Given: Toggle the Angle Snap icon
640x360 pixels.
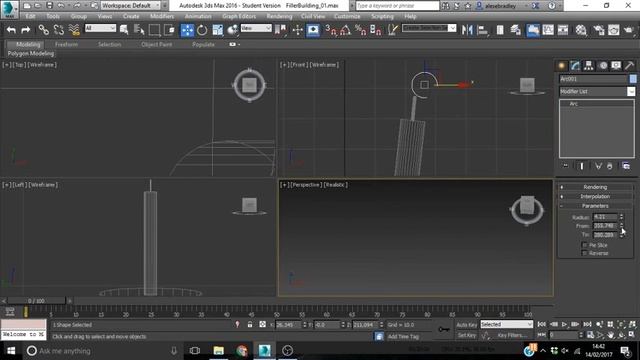Looking at the screenshot, I should tap(345, 30).
